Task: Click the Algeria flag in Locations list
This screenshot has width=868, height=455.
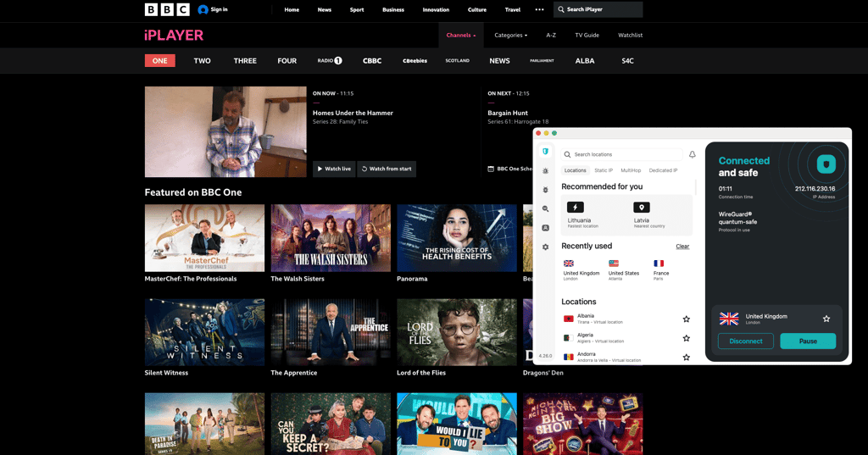Action: tap(568, 338)
